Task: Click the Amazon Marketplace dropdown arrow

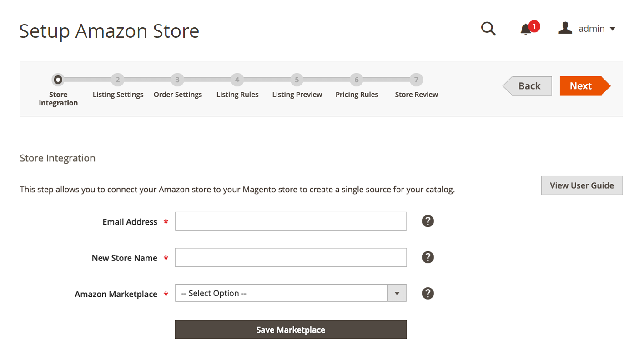Action: 397,293
